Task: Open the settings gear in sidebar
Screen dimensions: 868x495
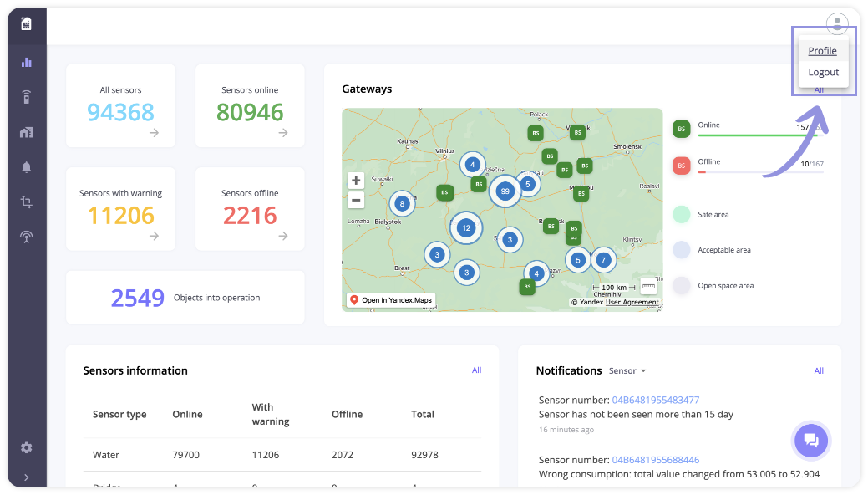Action: coord(26,447)
